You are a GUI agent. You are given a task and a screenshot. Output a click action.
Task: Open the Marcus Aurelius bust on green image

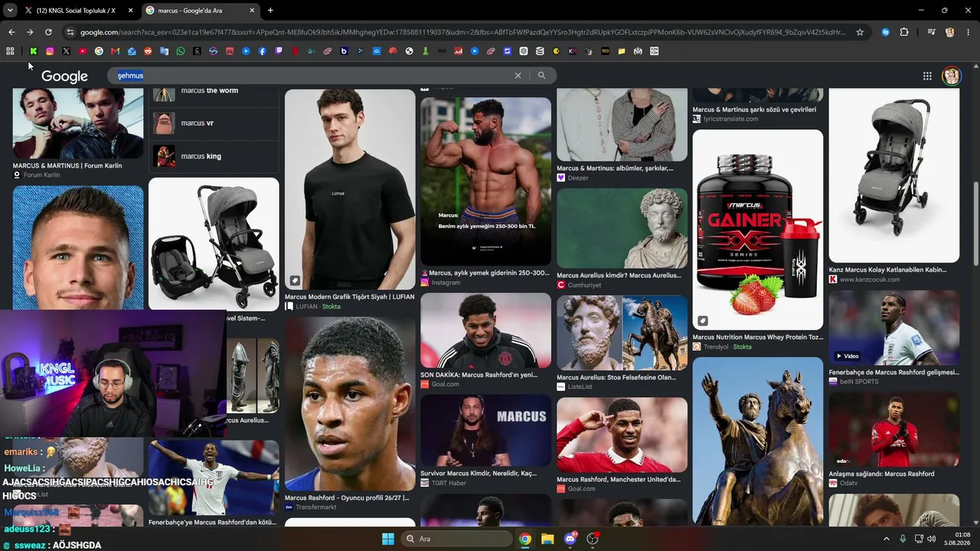point(622,228)
